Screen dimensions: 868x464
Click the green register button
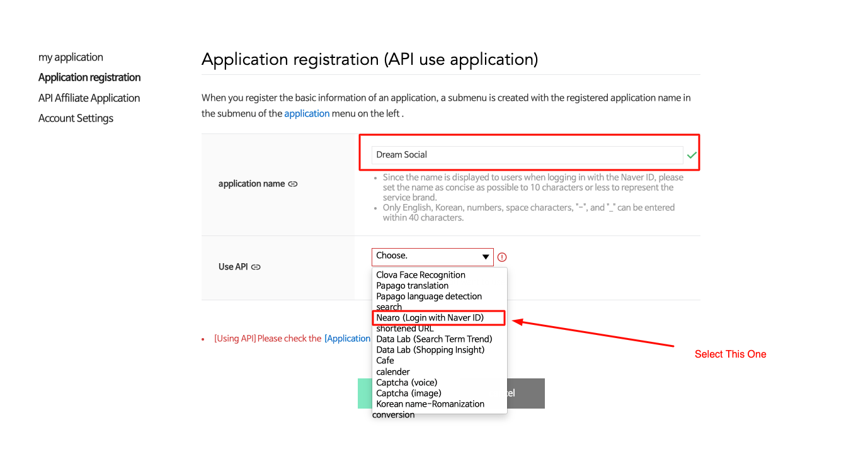365,393
